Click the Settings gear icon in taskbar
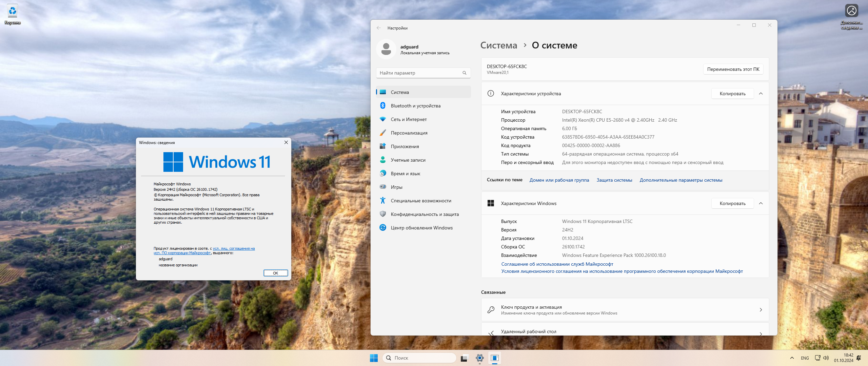Image resolution: width=868 pixels, height=366 pixels. 479,358
